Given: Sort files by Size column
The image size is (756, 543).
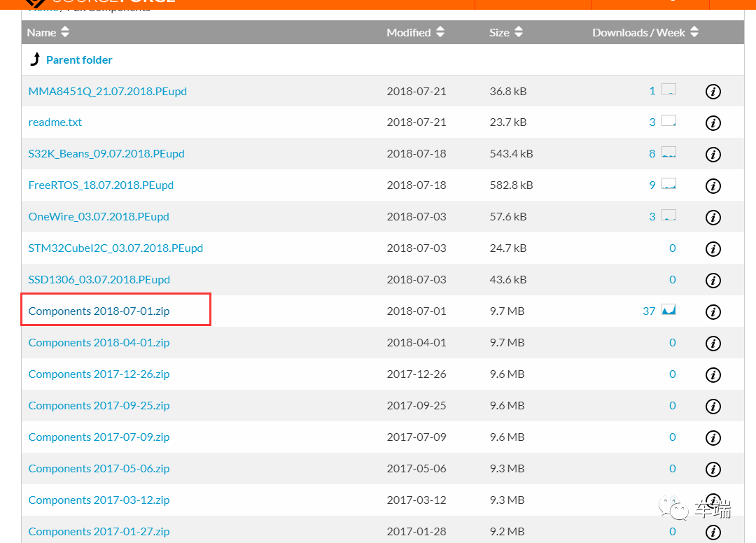Looking at the screenshot, I should click(505, 32).
